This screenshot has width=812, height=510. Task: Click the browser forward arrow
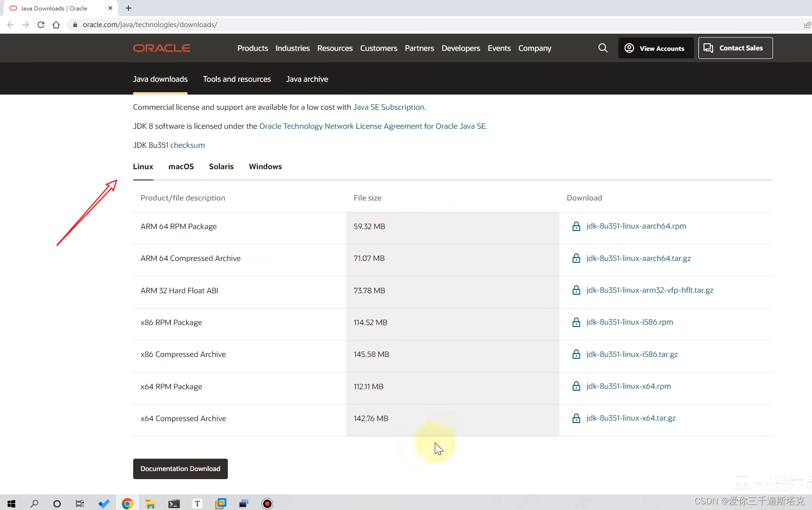tap(26, 25)
